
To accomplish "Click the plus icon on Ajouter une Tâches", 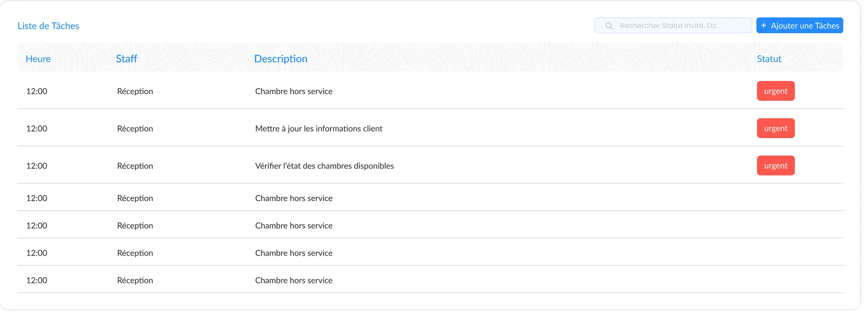I will pos(764,26).
